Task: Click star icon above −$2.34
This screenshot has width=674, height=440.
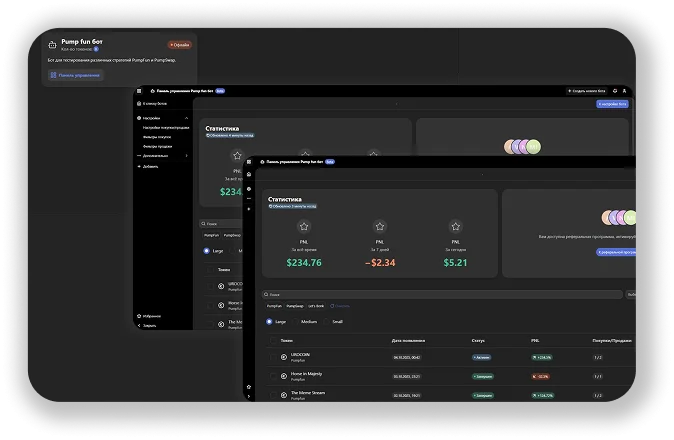Action: (380, 226)
